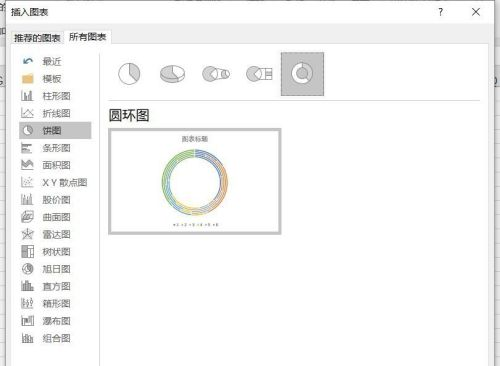Image resolution: width=500 pixels, height=366 pixels.
Task: Select the standard pie chart subtype icon
Action: (x=129, y=74)
